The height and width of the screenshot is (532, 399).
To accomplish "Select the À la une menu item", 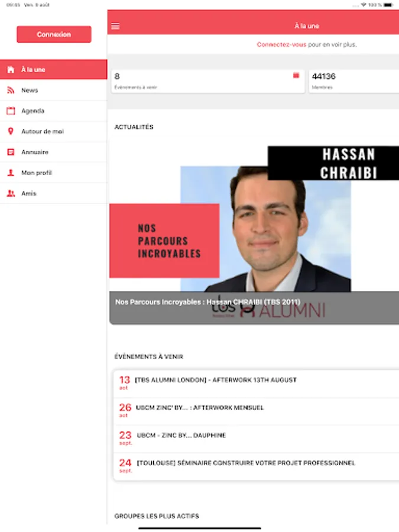I will tap(54, 70).
